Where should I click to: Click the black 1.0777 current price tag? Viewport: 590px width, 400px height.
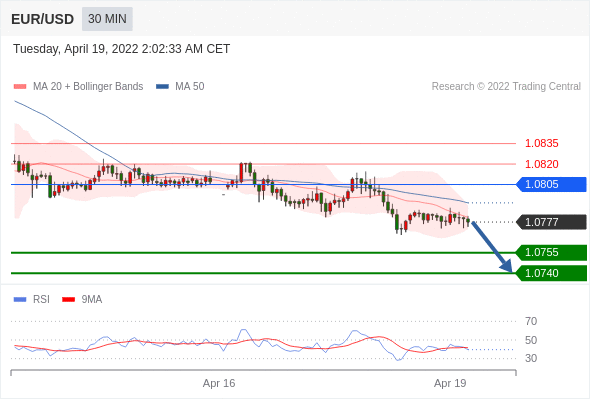(552, 222)
